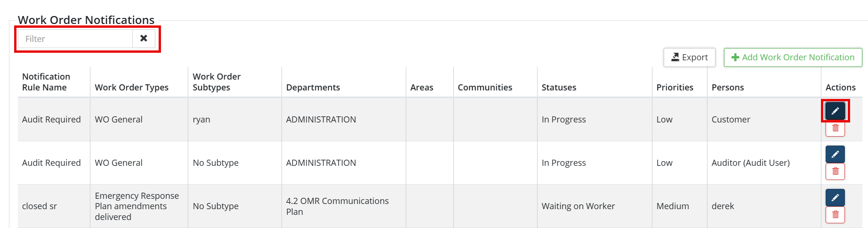Sort by Work Order Types column
This screenshot has height=228, width=868.
[x=131, y=88]
